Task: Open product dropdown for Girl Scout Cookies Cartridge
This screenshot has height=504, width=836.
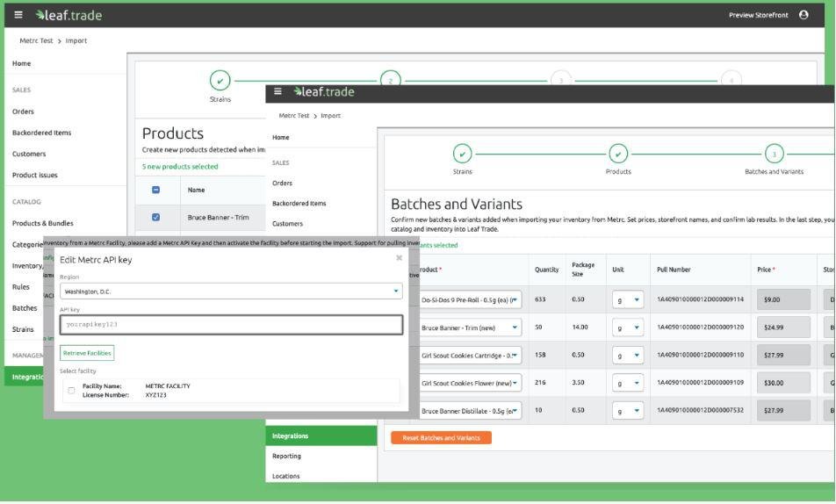Action: [x=470, y=356]
